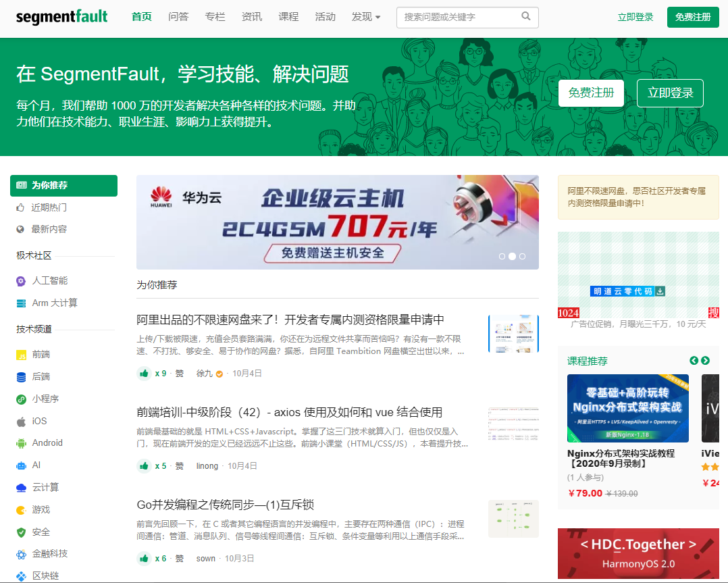Viewport: 728px width, 583px height.
Task: Select third banner carousel dot
Action: coord(522,257)
